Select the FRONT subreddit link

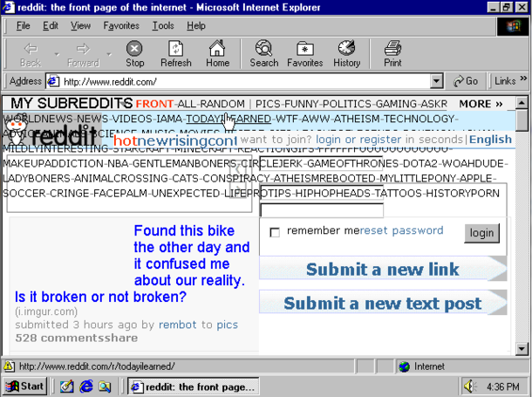pos(154,104)
